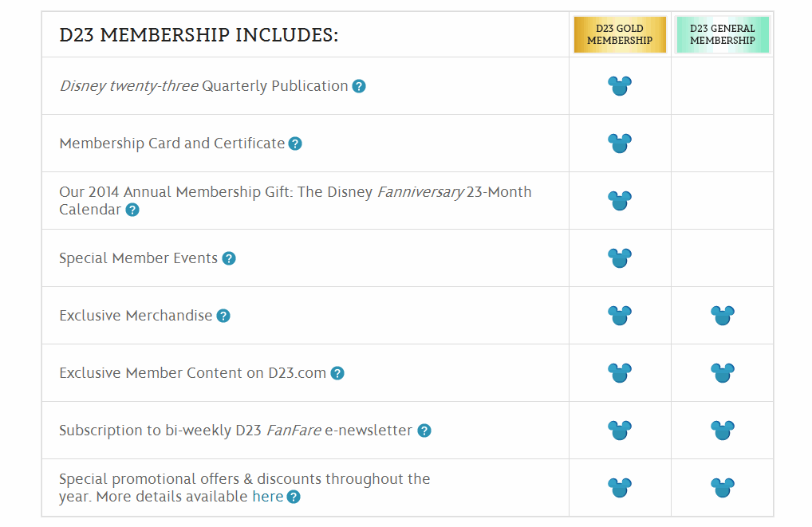Click Gold Mickey icon for Membership Card row

coord(620,144)
